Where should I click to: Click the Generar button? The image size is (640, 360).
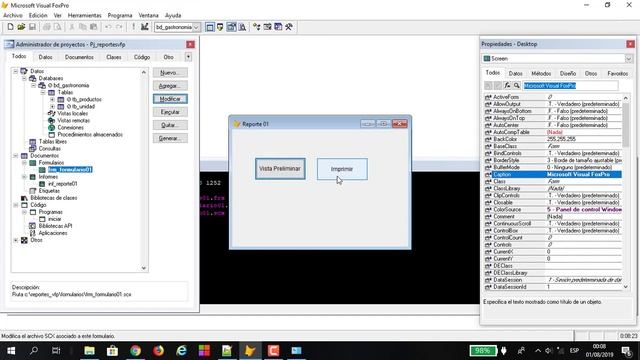[170, 138]
